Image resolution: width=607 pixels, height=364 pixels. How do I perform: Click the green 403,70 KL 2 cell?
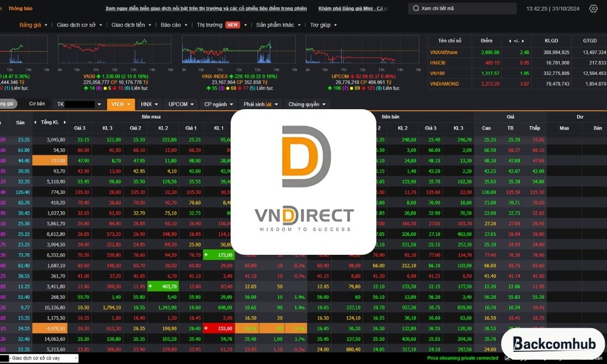pyautogui.click(x=163, y=287)
